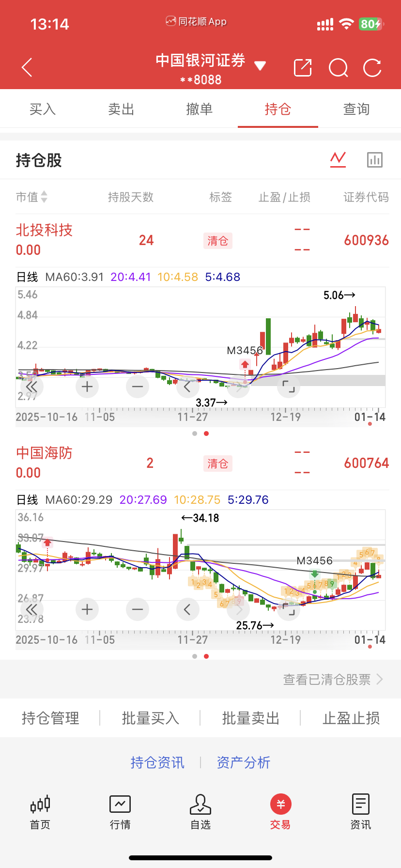This screenshot has width=401, height=868.
Task: Open 持仓管理
Action: 50,718
